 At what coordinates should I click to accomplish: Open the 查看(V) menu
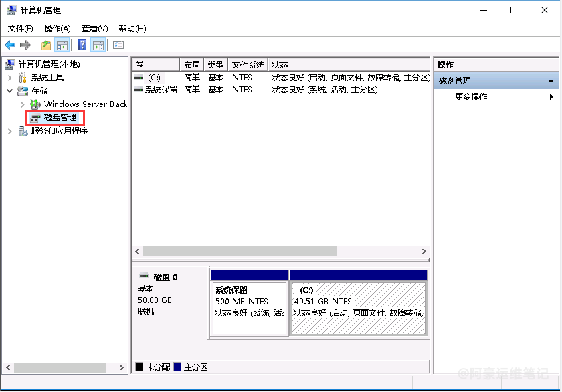[x=94, y=28]
